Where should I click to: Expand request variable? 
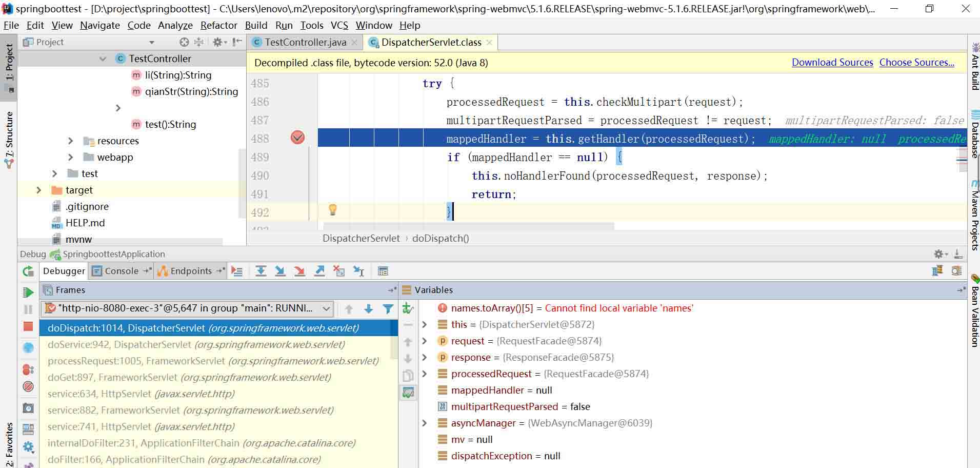(425, 341)
